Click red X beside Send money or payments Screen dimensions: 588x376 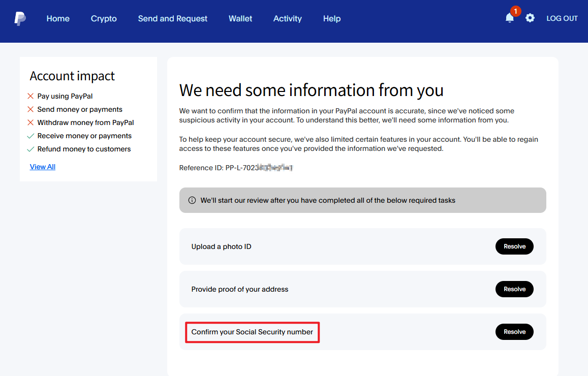30,109
